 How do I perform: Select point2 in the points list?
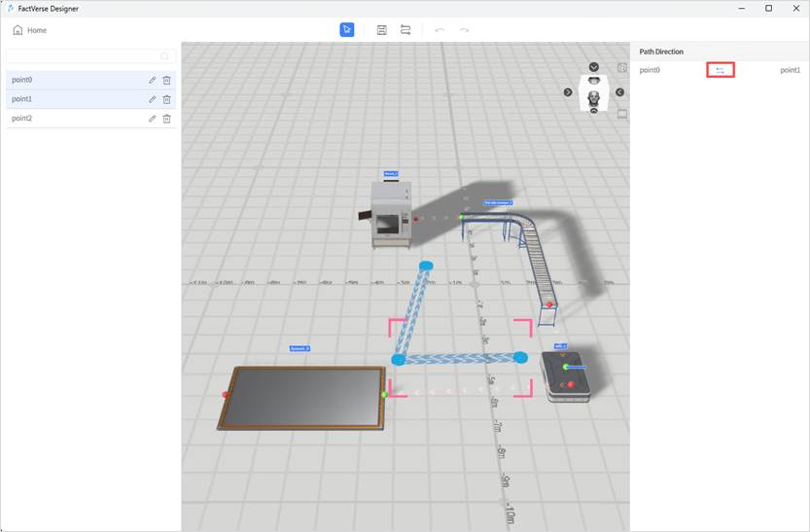(x=58, y=119)
